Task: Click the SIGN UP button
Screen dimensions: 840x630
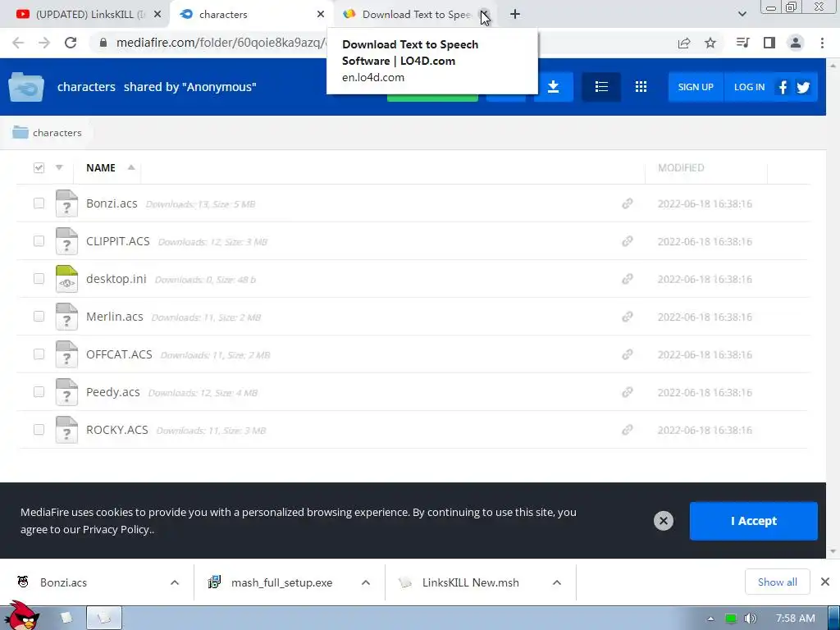Action: click(x=696, y=87)
